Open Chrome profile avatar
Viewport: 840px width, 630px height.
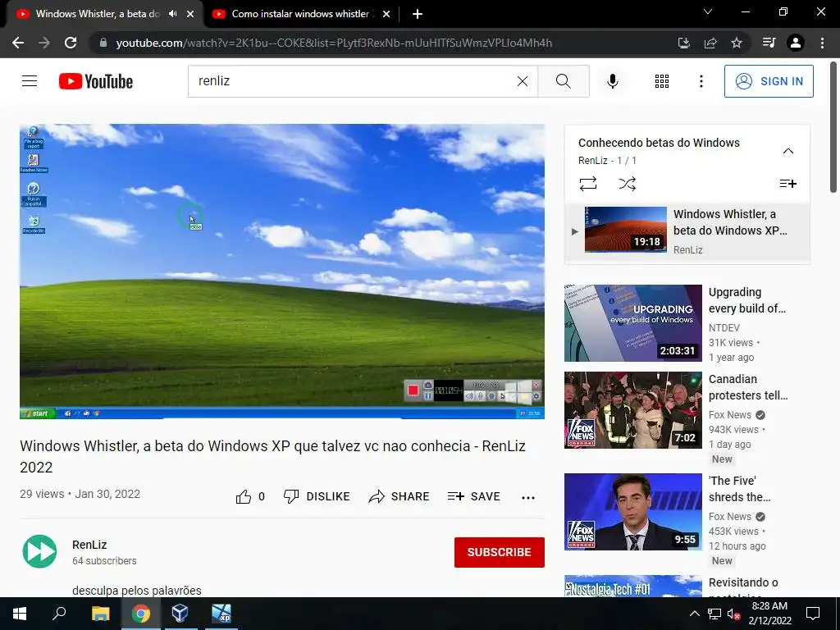pyautogui.click(x=796, y=43)
